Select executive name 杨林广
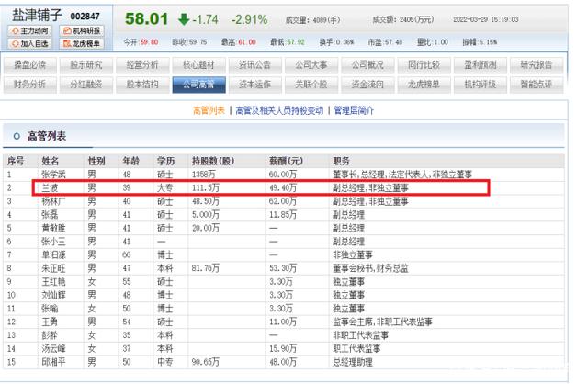This screenshot has width=588, height=384. pos(53,201)
